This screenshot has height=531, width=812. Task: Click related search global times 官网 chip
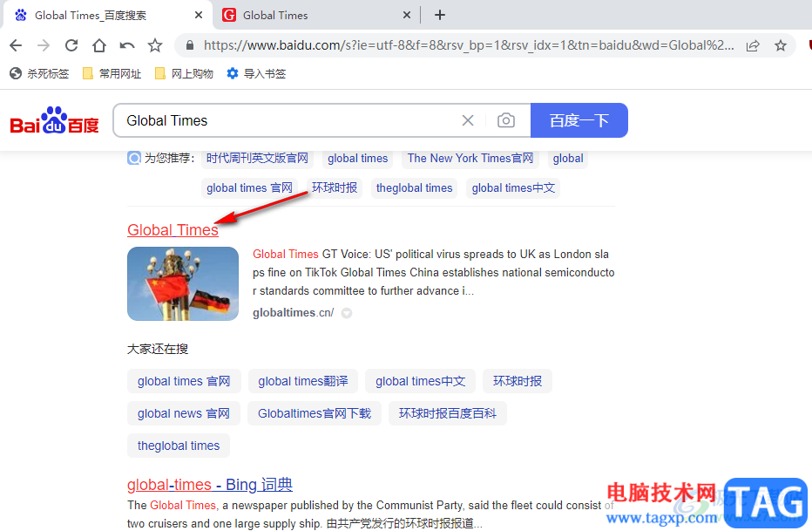coord(184,381)
